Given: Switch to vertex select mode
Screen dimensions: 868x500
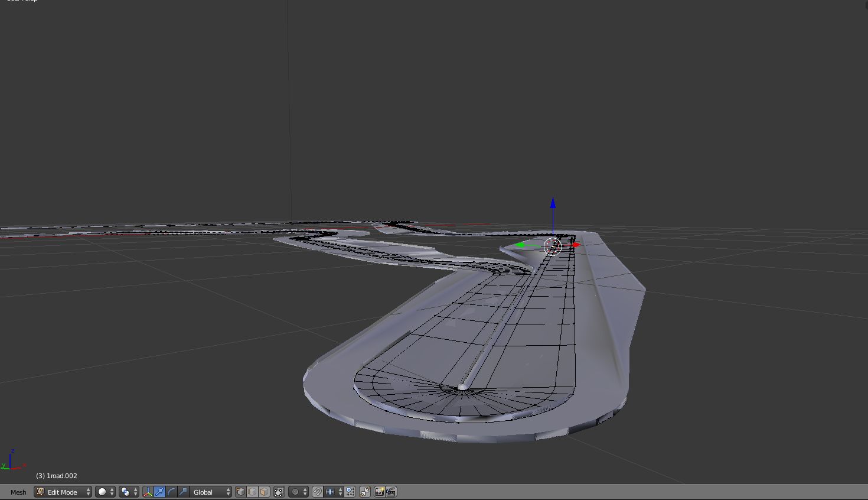Looking at the screenshot, I should 240,492.
